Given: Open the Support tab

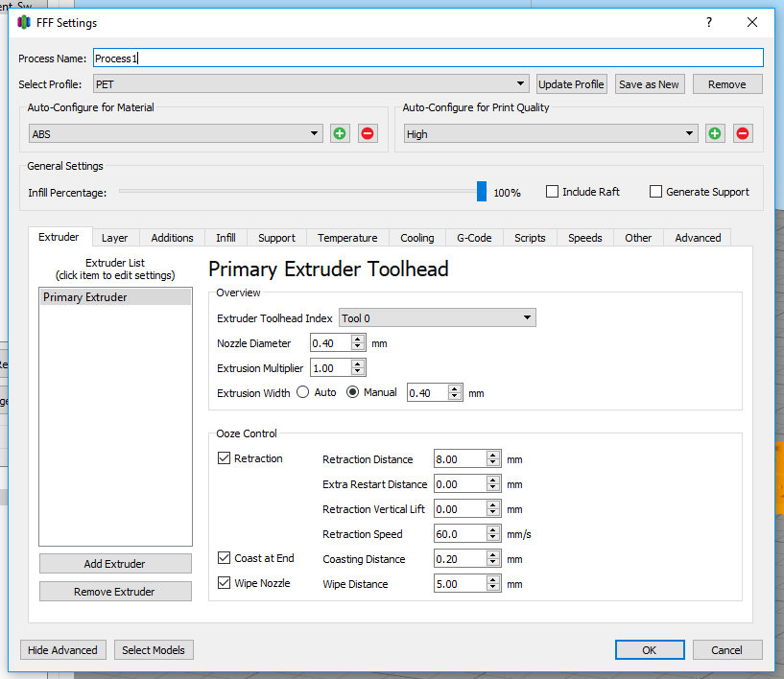Looking at the screenshot, I should [x=276, y=238].
